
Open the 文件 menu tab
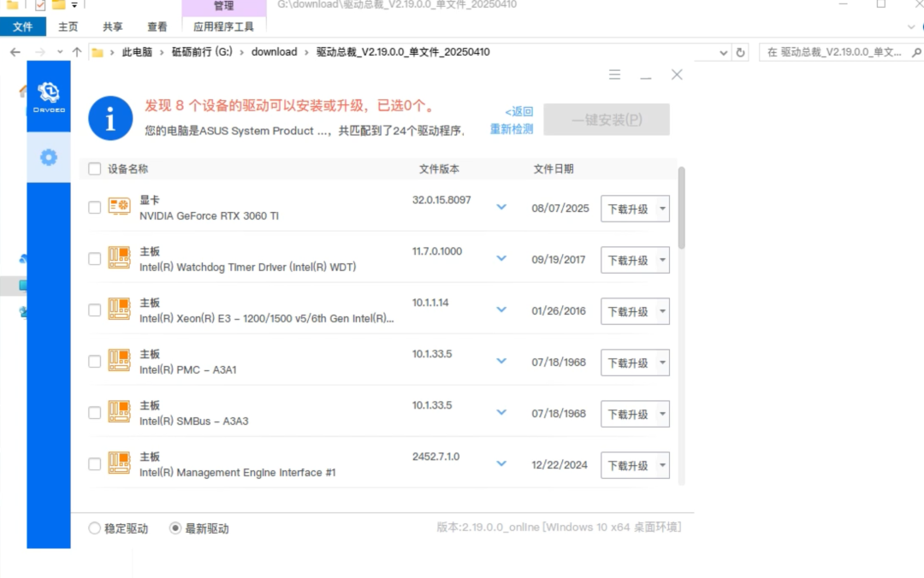coord(23,27)
